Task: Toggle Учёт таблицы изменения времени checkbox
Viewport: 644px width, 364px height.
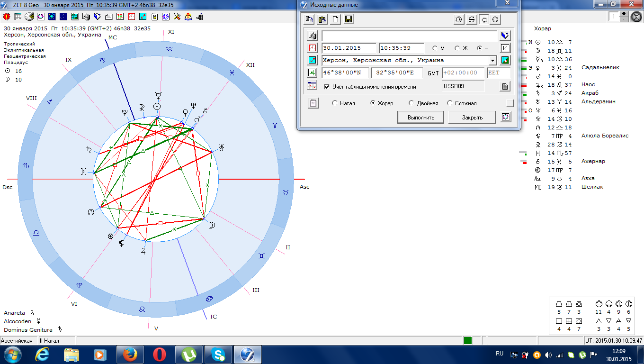Action: coord(370,87)
